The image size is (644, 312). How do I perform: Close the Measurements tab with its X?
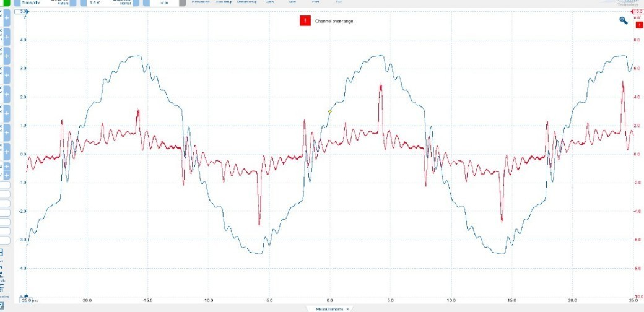tap(348, 309)
